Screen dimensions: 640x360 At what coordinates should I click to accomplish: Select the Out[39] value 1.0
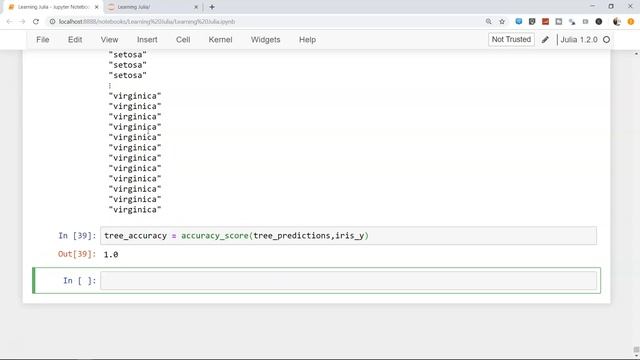[111, 255]
